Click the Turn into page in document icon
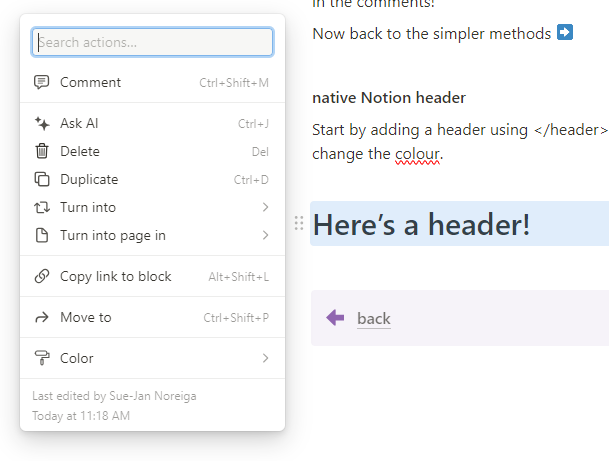Viewport: 609px width, 461px height. (42, 235)
